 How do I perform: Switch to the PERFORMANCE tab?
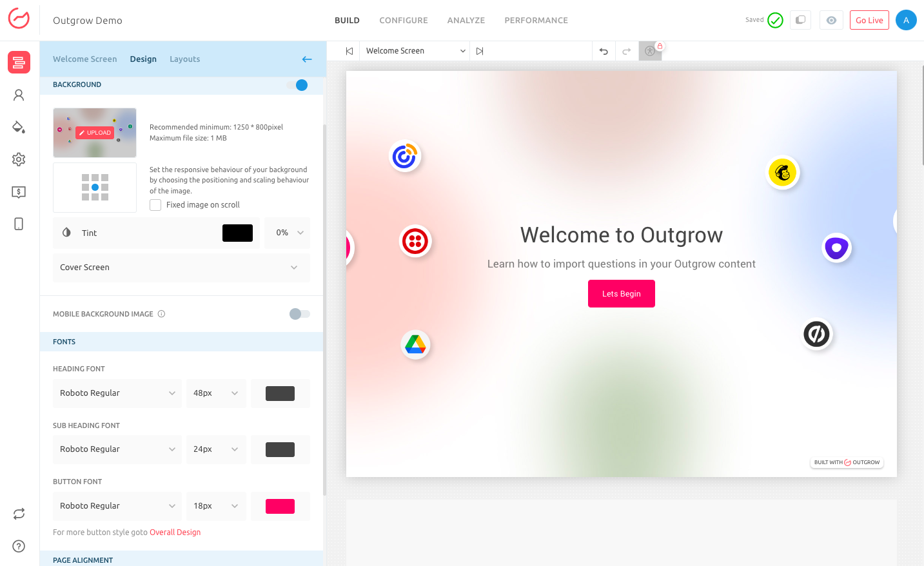(536, 21)
